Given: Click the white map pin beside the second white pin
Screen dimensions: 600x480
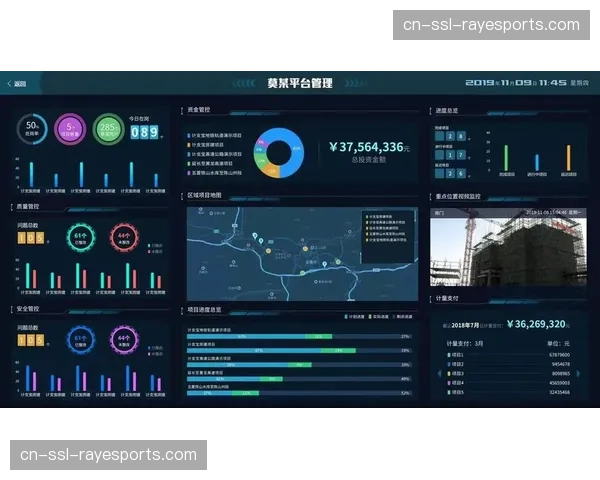Looking at the screenshot, I should pyautogui.click(x=255, y=236).
